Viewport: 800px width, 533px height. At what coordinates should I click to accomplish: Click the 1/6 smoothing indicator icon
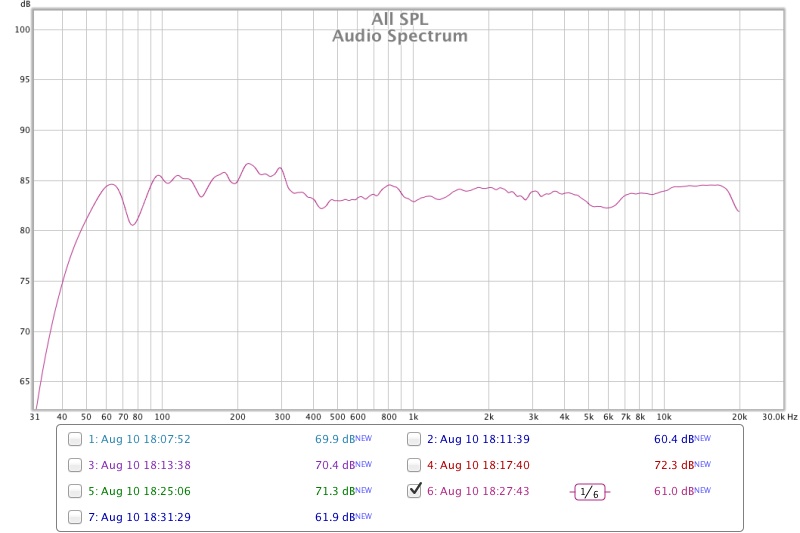pyautogui.click(x=590, y=492)
